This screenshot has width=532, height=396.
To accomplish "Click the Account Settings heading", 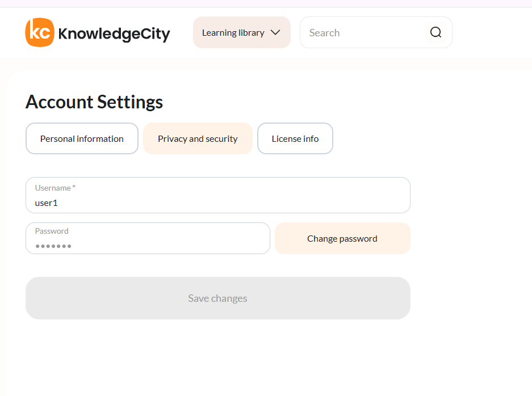I will pos(94,102).
